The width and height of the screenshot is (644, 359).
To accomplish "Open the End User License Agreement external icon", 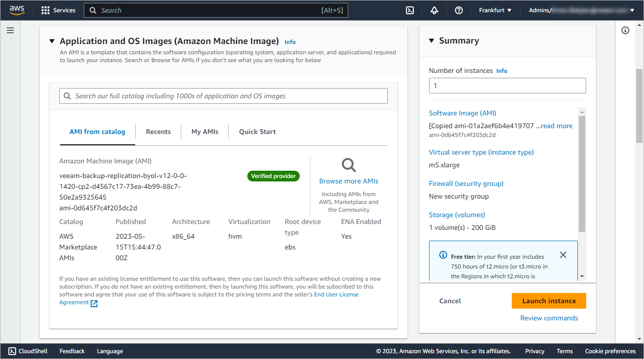I will tap(94, 303).
